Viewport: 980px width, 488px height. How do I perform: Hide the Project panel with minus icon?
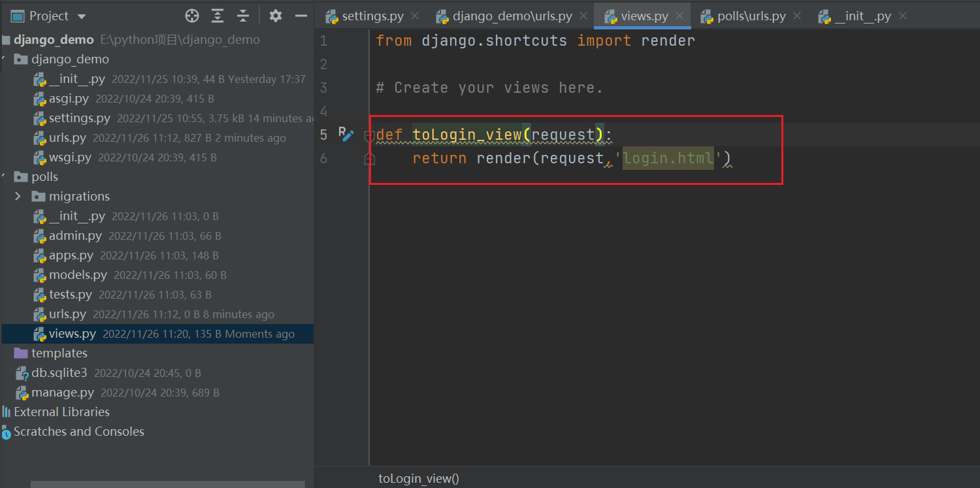[301, 16]
